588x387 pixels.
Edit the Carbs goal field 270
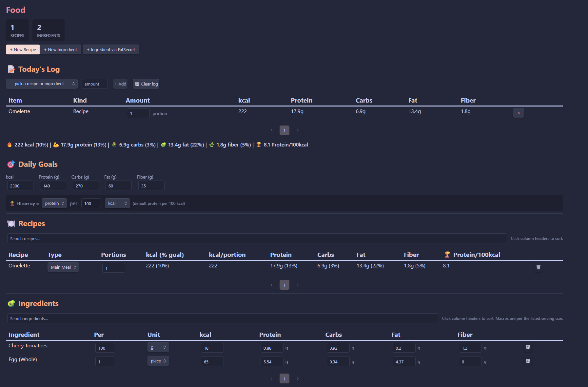click(86, 185)
